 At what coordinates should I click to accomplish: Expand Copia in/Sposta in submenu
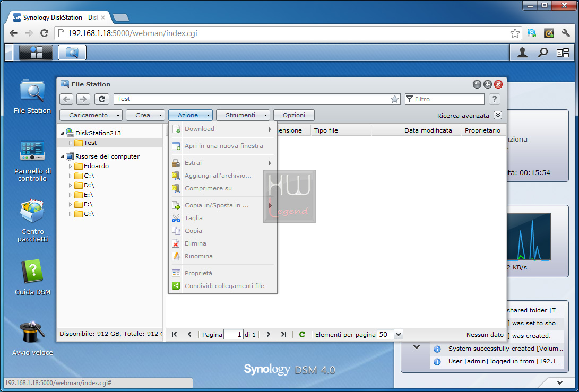click(x=223, y=205)
